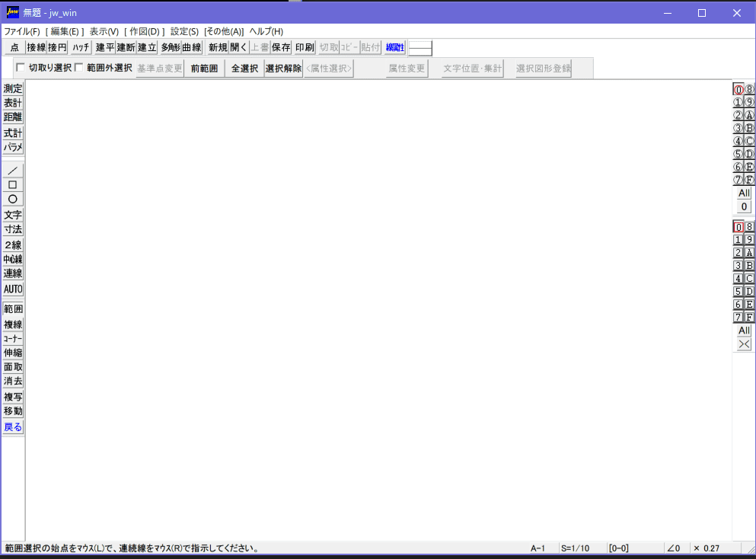Image resolution: width=756 pixels, height=559 pixels.
Task: Select the 複線 (parallel copy) tool
Action: (12, 323)
